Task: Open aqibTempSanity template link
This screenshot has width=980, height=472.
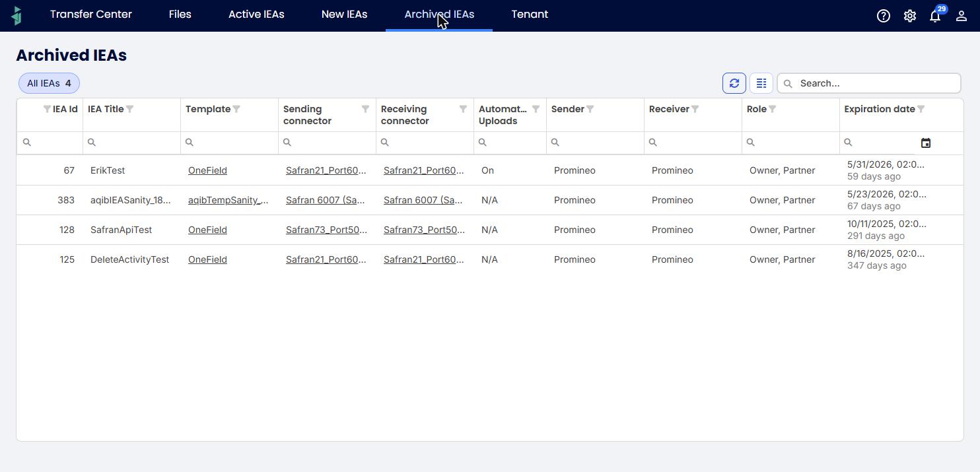Action: (x=228, y=200)
